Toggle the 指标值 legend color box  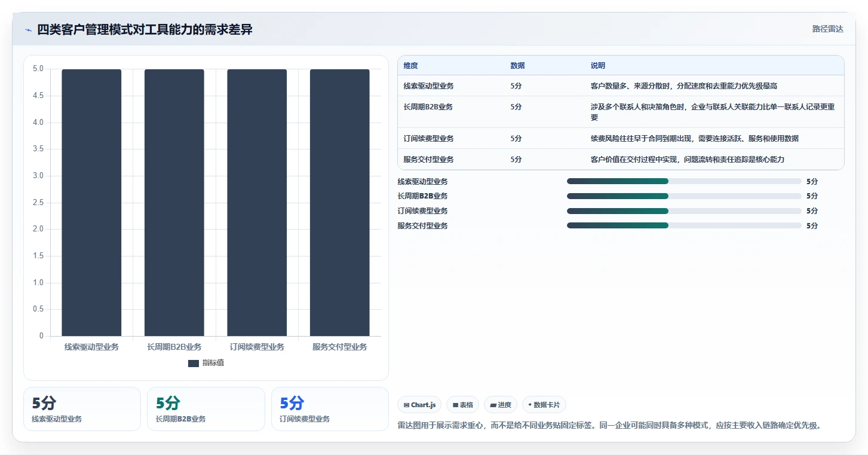coord(193,364)
